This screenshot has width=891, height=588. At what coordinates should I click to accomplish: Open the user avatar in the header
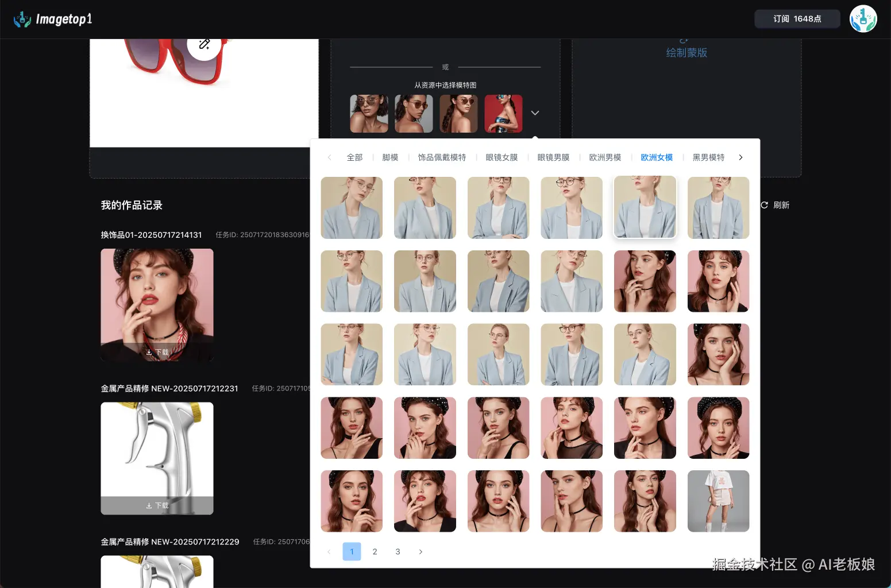tap(863, 19)
